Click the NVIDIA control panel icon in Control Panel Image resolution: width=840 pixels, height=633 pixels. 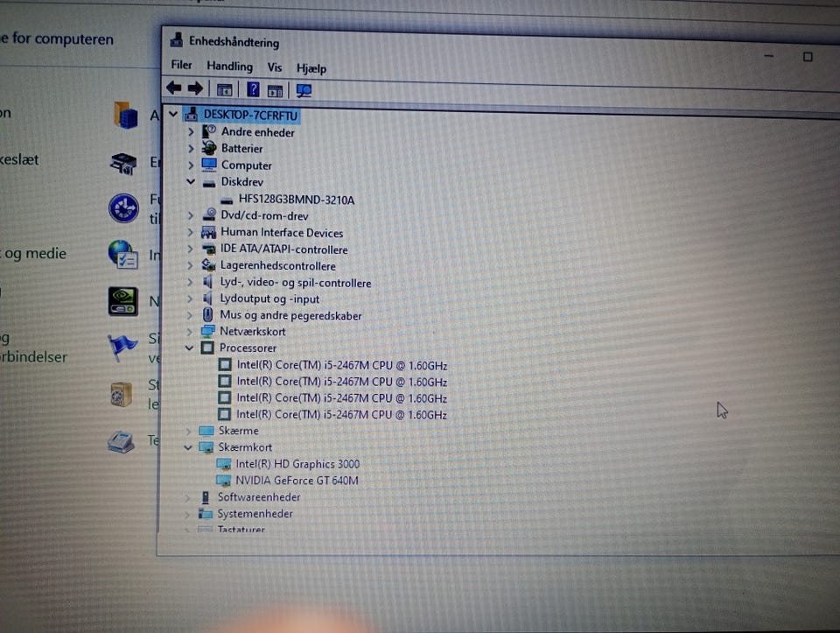pyautogui.click(x=123, y=301)
